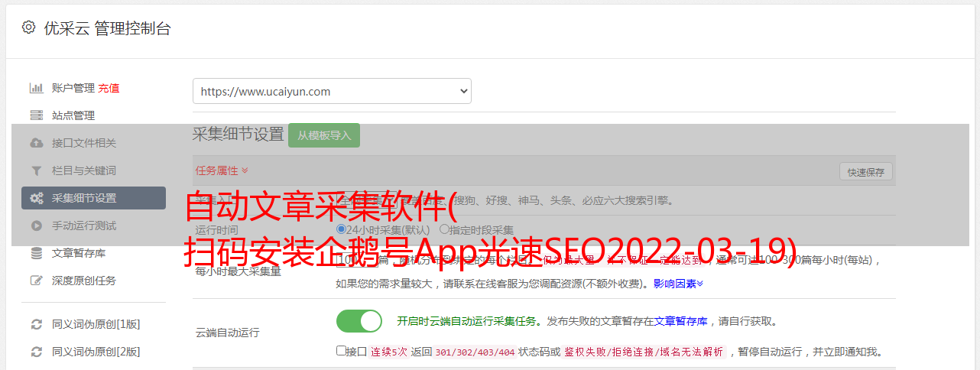Click the green 从模板导入 button
This screenshot has height=370, width=980.
[324, 135]
